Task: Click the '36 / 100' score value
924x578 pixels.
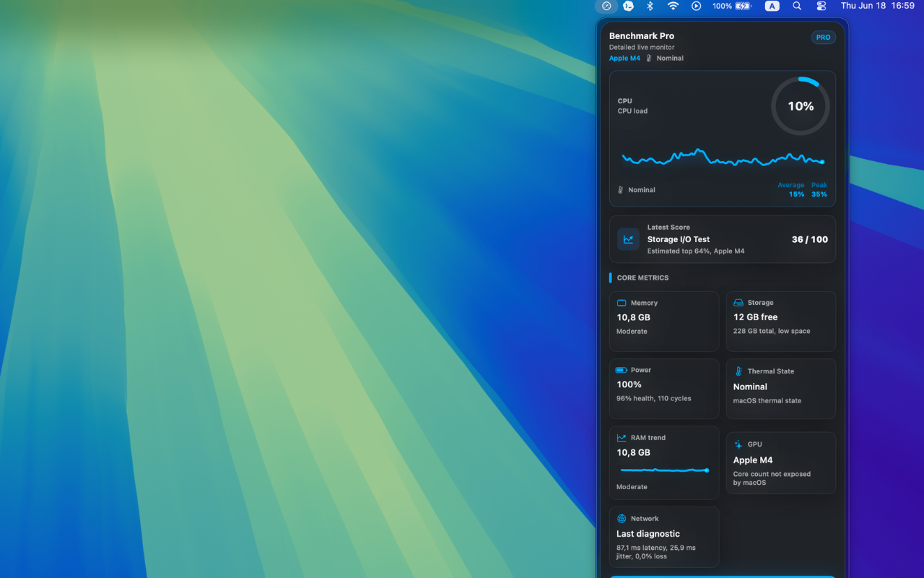Action: coord(810,239)
